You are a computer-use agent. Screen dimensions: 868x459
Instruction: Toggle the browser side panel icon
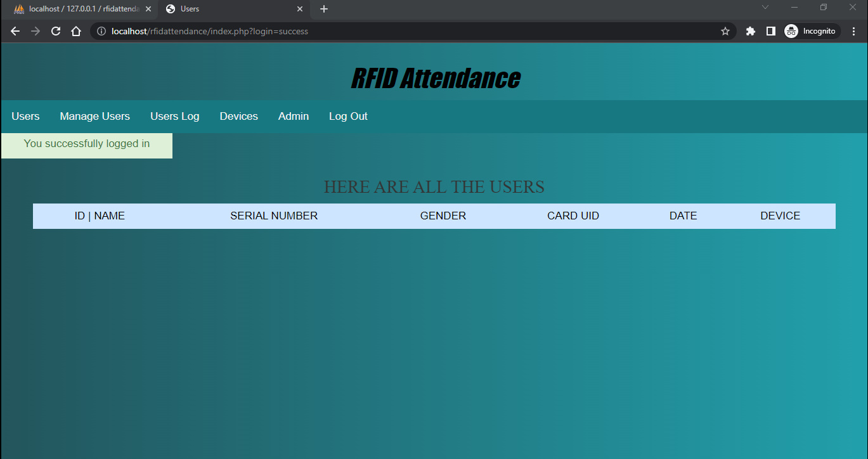771,31
